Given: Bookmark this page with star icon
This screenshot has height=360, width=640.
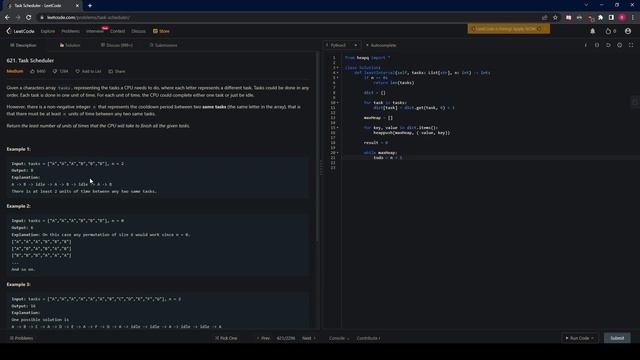Looking at the screenshot, I should [555, 18].
